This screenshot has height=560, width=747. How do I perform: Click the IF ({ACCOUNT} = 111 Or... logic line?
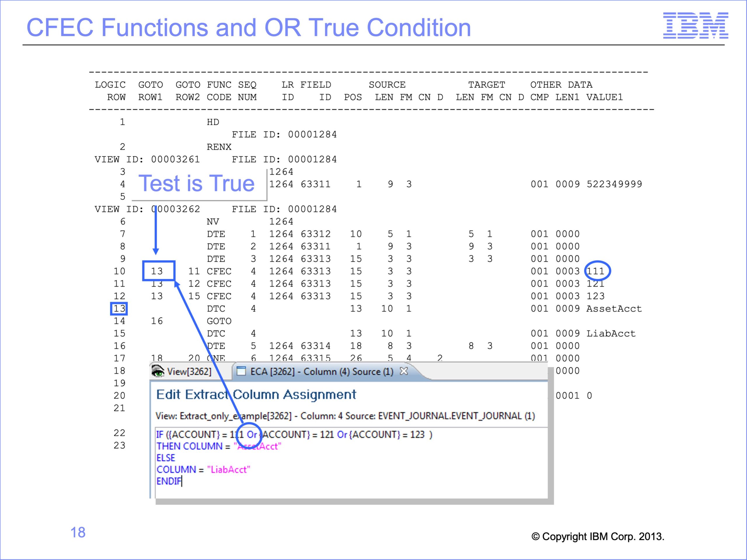pos(294,434)
